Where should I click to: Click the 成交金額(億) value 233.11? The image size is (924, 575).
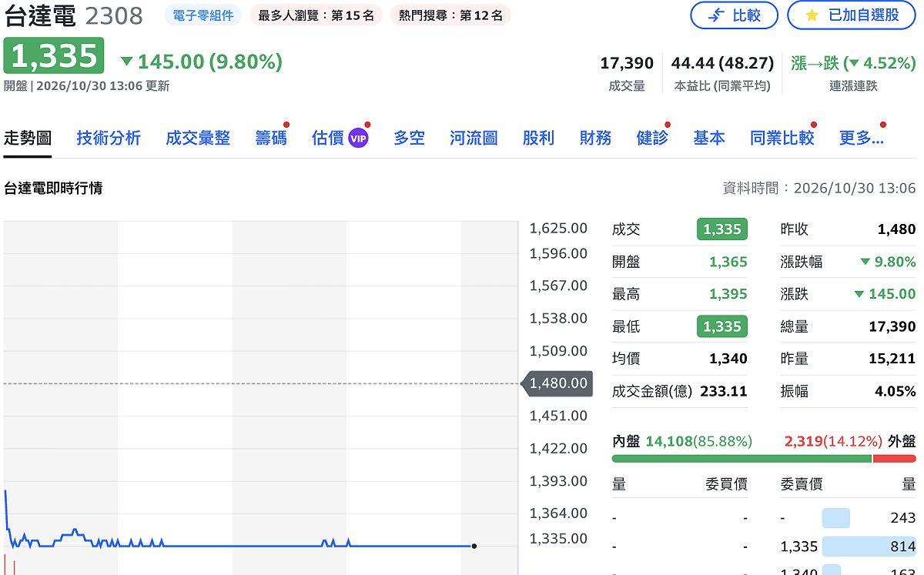coord(724,391)
